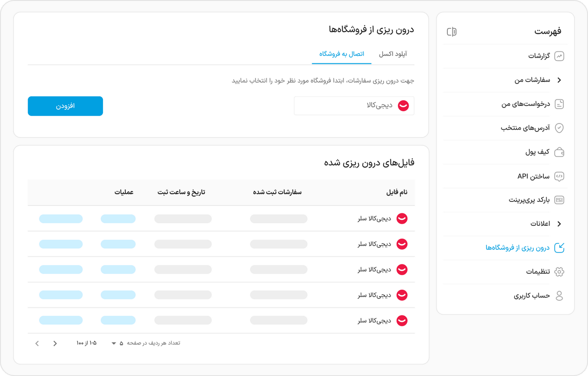This screenshot has height=376, width=588.
Task: Open the rows-per-page dropdown showing ۵
Action: point(117,343)
